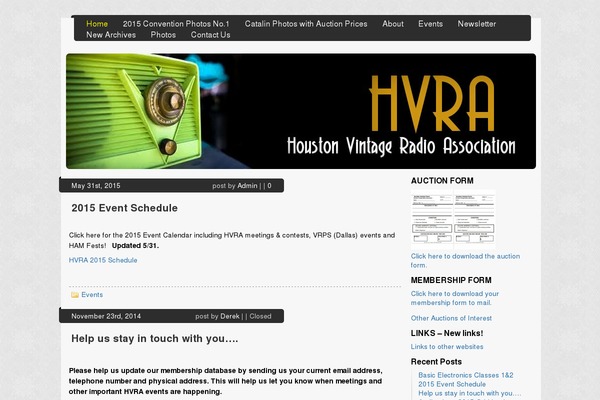Open Help us stay in touch post title
The image size is (600, 400).
155,338
